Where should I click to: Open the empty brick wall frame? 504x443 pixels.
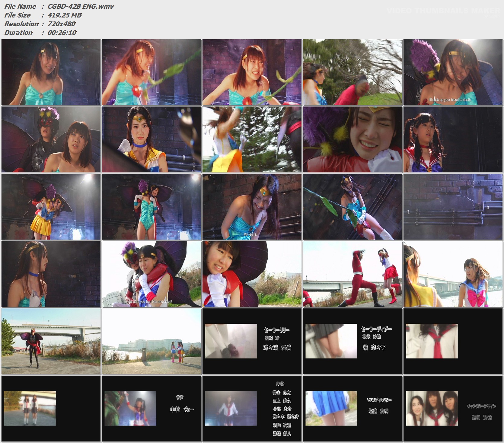(x=453, y=207)
